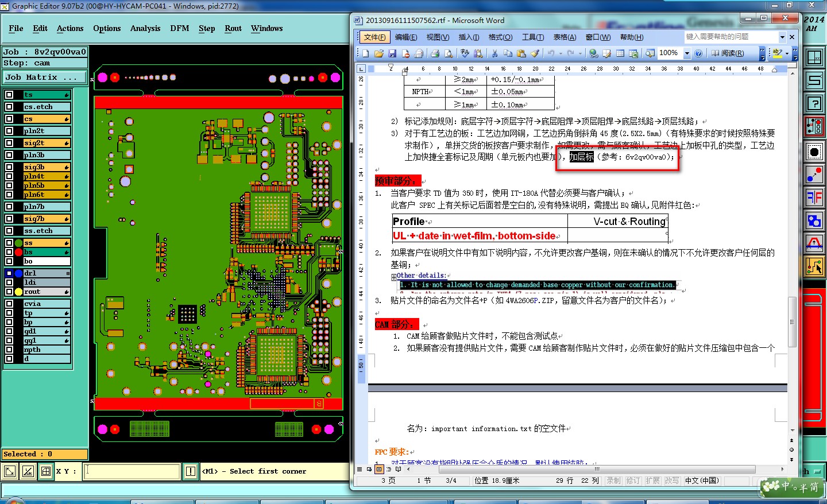The height and width of the screenshot is (504, 827).
Task: Click the Paste clipboard icon in Word
Action: pos(521,53)
